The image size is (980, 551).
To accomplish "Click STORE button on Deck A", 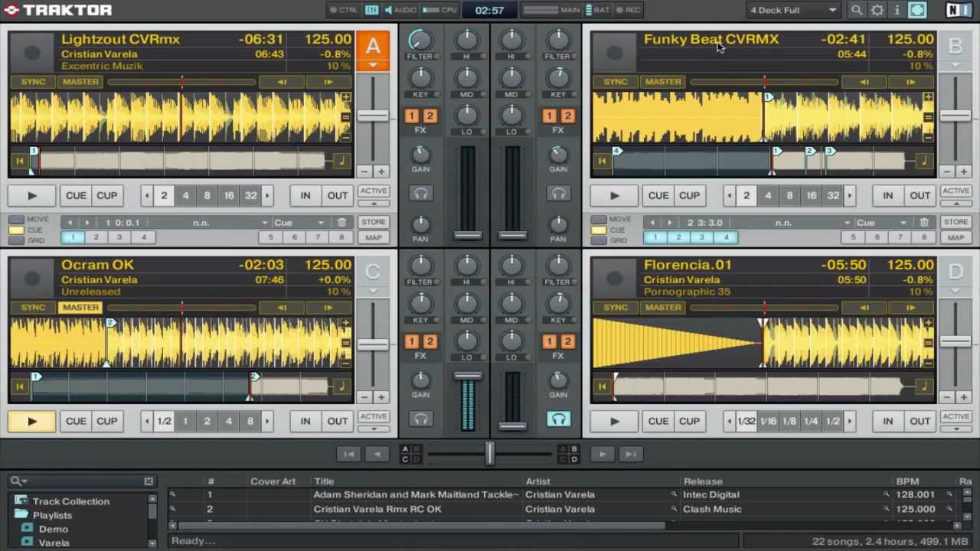I will (374, 222).
